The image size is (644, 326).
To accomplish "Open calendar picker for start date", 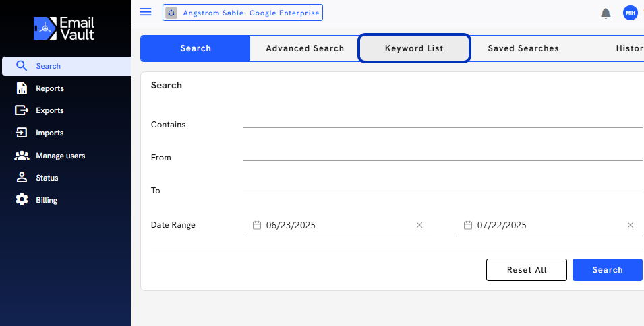I will pos(257,225).
